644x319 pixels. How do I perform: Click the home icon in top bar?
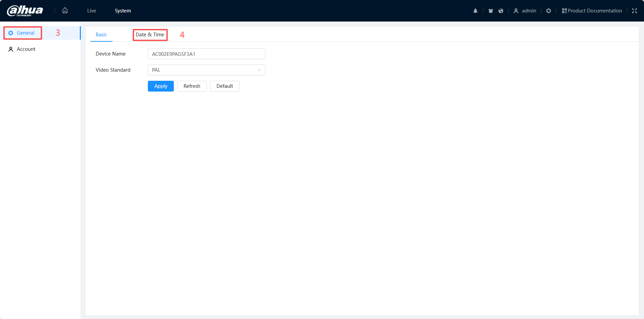point(65,10)
